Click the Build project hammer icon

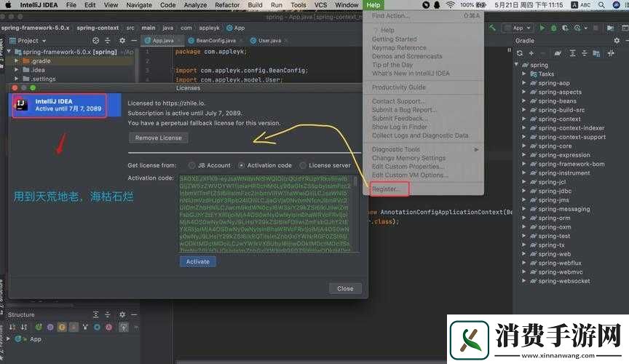point(492,28)
